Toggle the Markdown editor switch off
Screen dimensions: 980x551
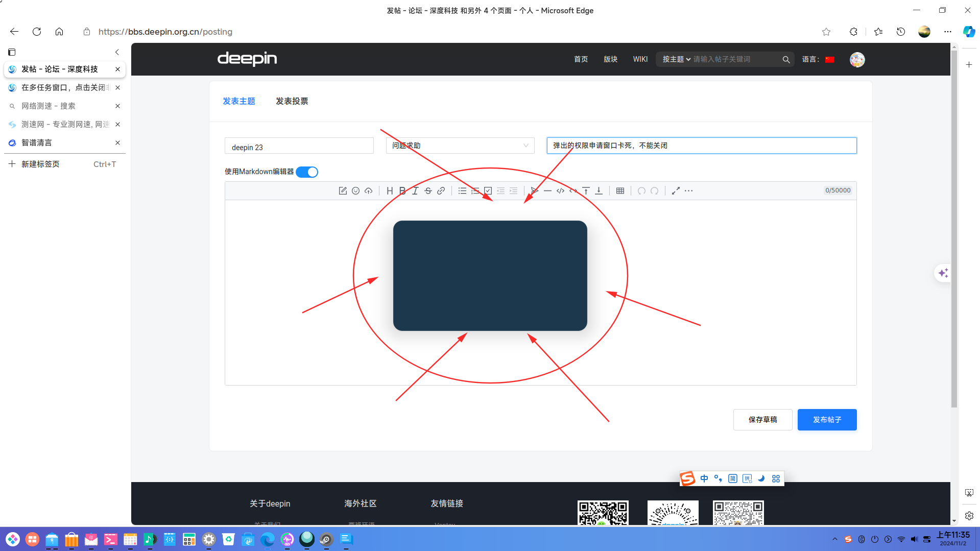tap(307, 172)
